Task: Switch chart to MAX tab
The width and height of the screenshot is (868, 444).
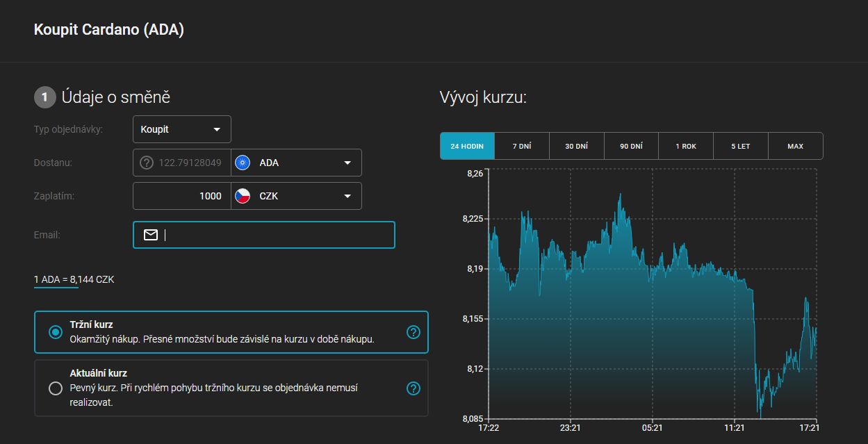Action: click(x=796, y=146)
